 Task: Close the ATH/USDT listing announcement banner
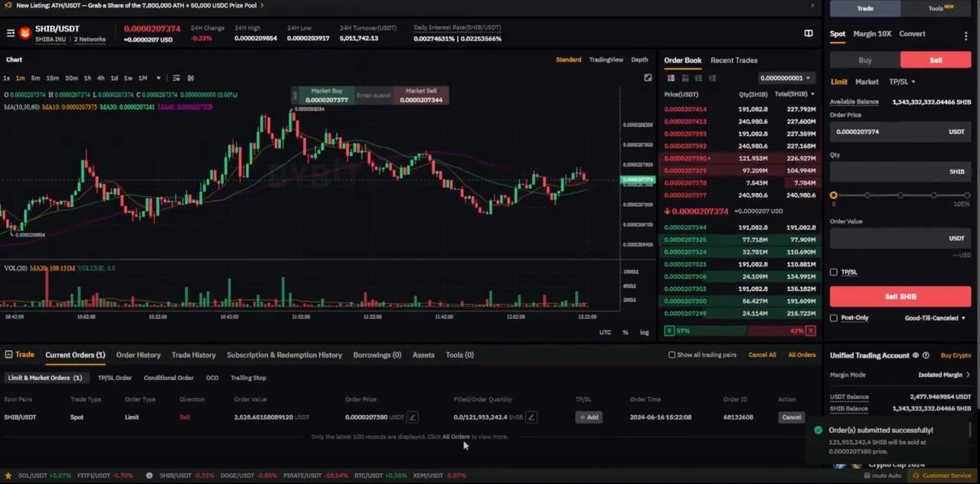tap(812, 5)
